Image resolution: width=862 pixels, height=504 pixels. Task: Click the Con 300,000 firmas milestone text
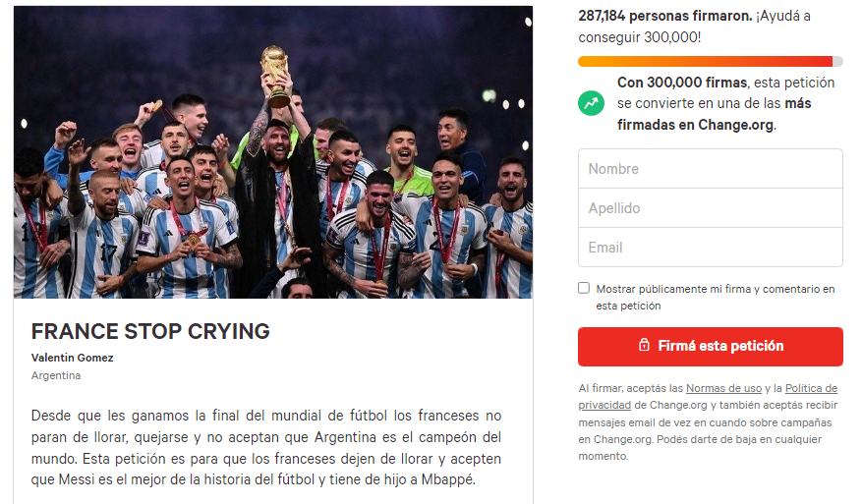point(682,83)
